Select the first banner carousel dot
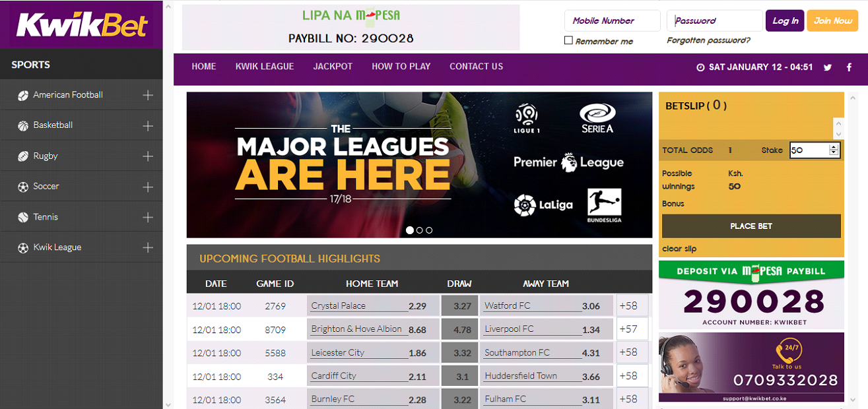This screenshot has width=868, height=409. point(410,230)
